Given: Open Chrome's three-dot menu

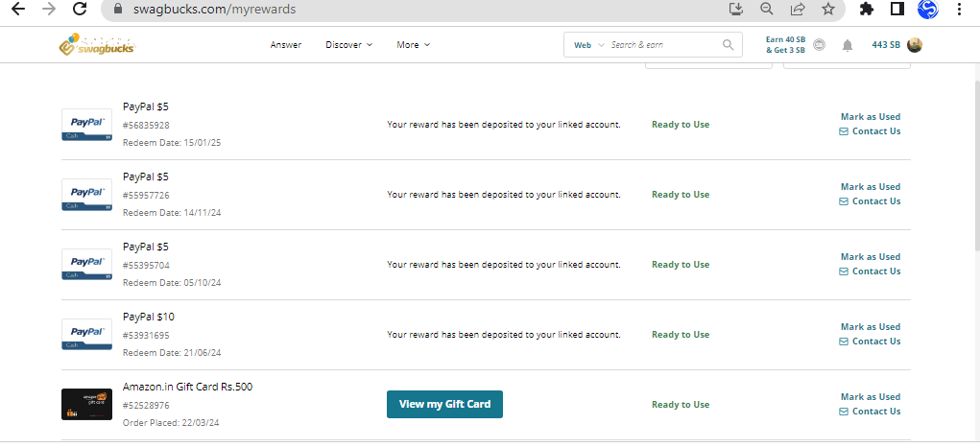Looking at the screenshot, I should [x=959, y=10].
